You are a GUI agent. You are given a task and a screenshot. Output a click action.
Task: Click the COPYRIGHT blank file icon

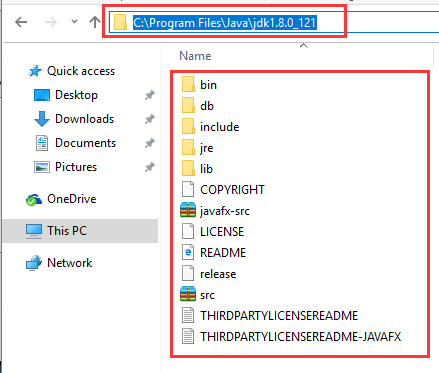[x=188, y=189]
